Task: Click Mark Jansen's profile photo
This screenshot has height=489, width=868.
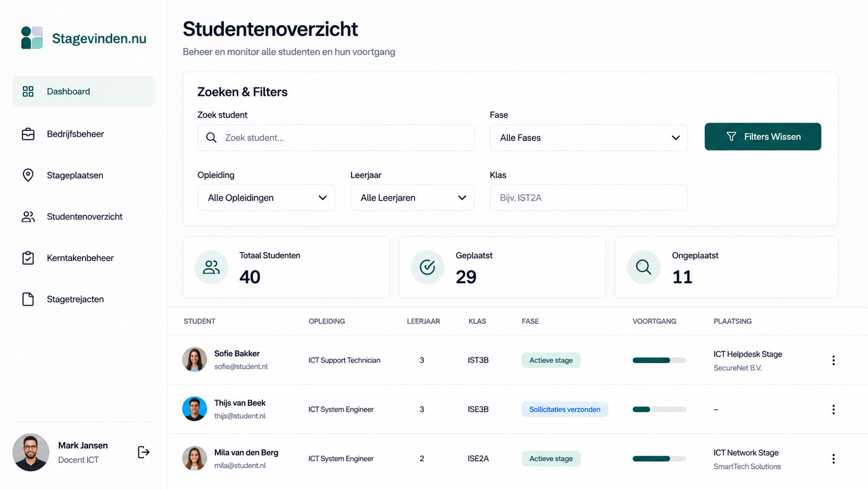Action: [31, 453]
